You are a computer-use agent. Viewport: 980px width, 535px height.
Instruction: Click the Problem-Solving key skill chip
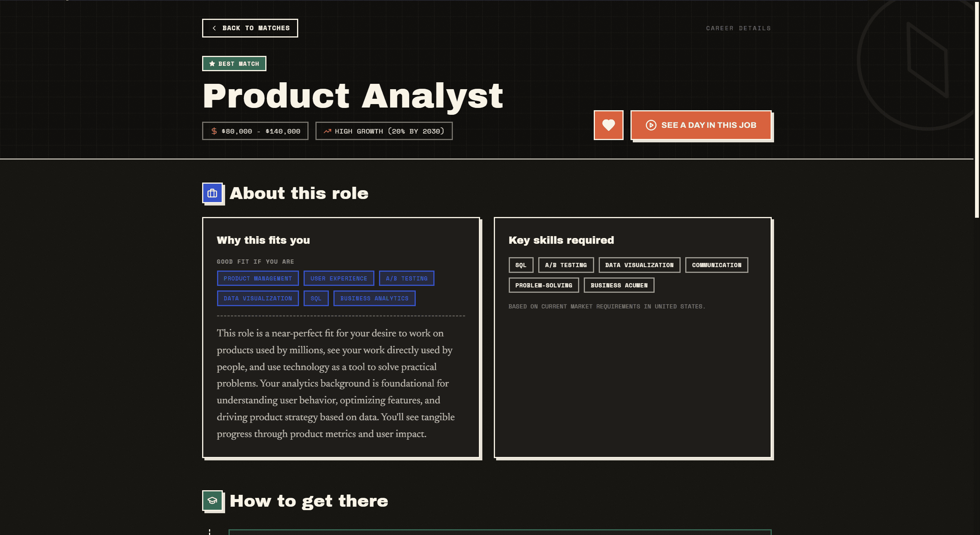(x=544, y=285)
